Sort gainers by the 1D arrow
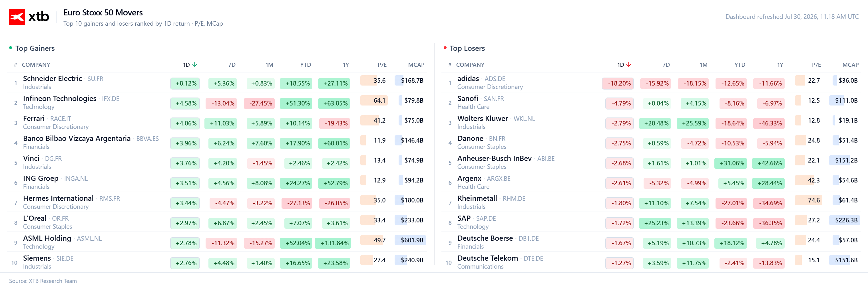This screenshot has height=288, width=868. point(195,65)
